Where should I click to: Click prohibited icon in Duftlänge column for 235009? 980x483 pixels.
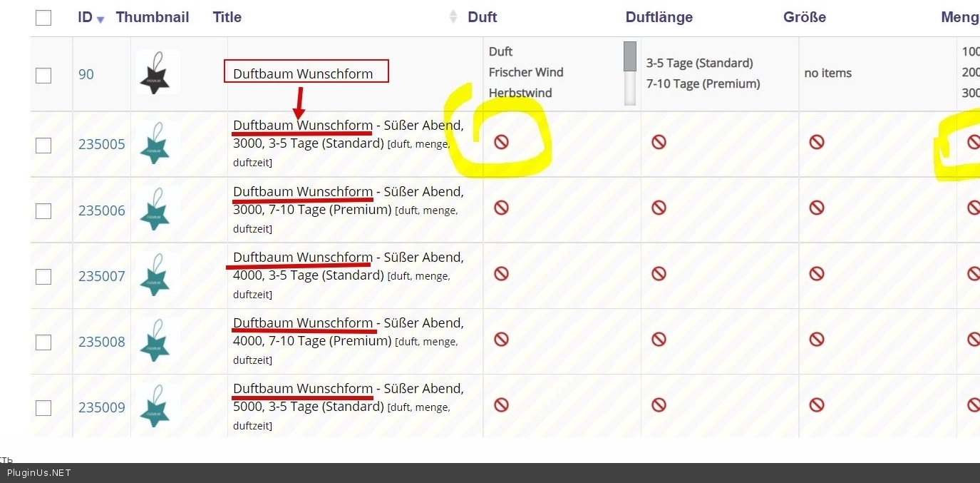659,405
